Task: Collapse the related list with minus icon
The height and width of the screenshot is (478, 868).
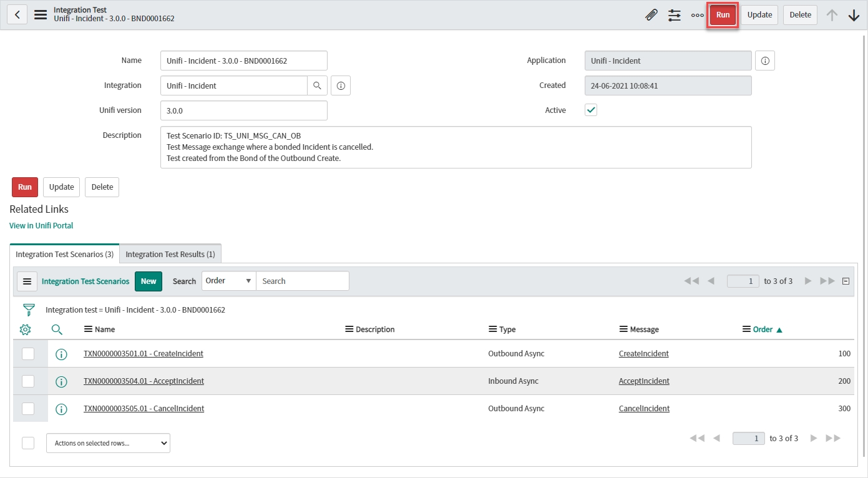Action: 846,281
